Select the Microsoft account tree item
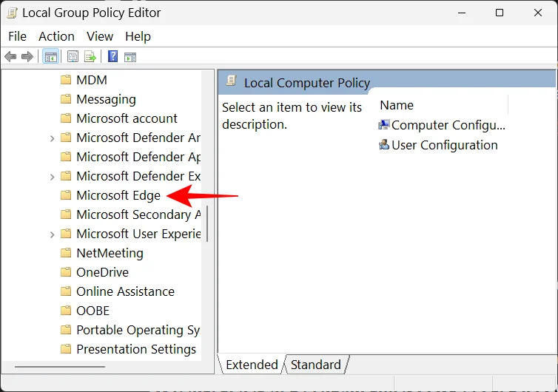 click(127, 118)
